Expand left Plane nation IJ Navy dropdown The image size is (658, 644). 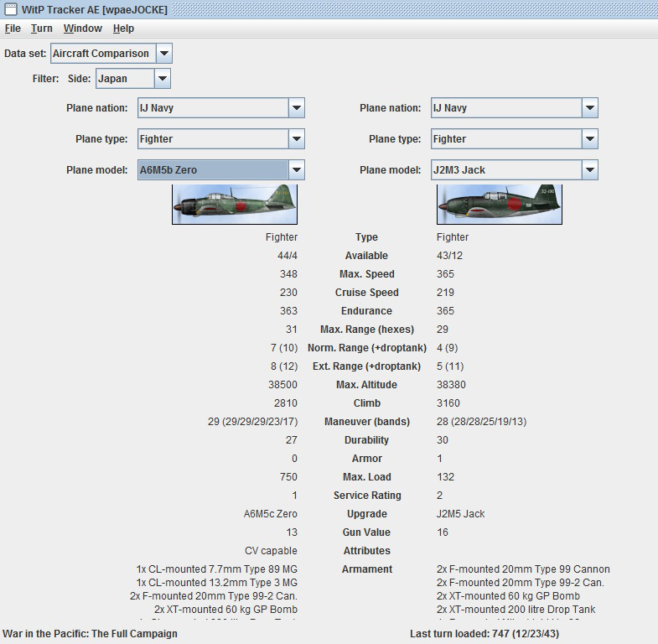tap(296, 108)
